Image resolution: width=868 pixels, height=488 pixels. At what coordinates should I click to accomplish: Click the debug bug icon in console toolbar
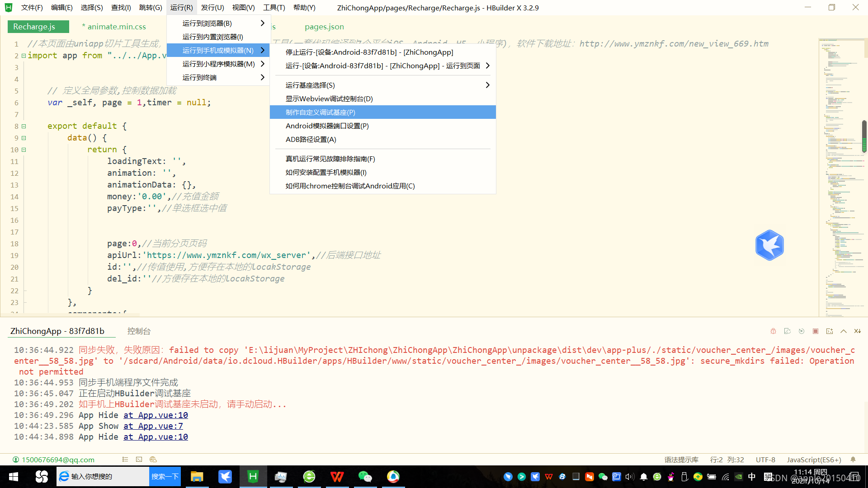click(x=773, y=331)
